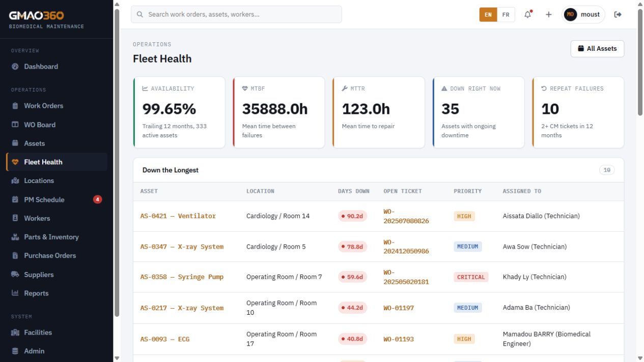Click the main page vertical scrollbar
The height and width of the screenshot is (362, 644).
(640, 61)
